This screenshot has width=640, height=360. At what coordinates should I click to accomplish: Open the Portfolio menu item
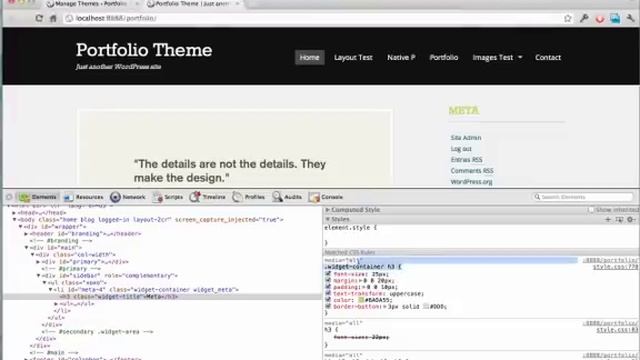(444, 58)
